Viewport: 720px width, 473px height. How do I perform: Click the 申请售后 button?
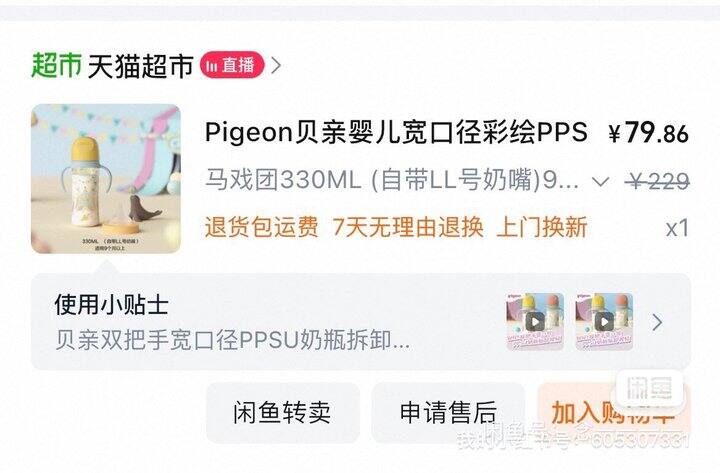point(448,412)
